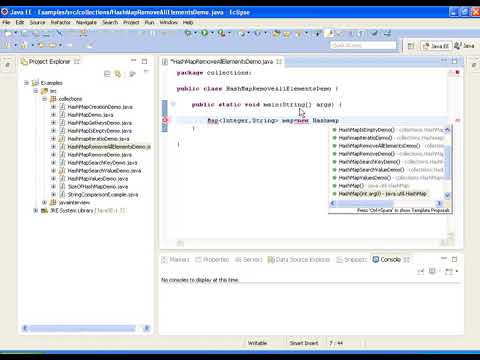Click autocomplete horizontal scroll-right arrow
The image size is (480, 360).
(439, 203)
